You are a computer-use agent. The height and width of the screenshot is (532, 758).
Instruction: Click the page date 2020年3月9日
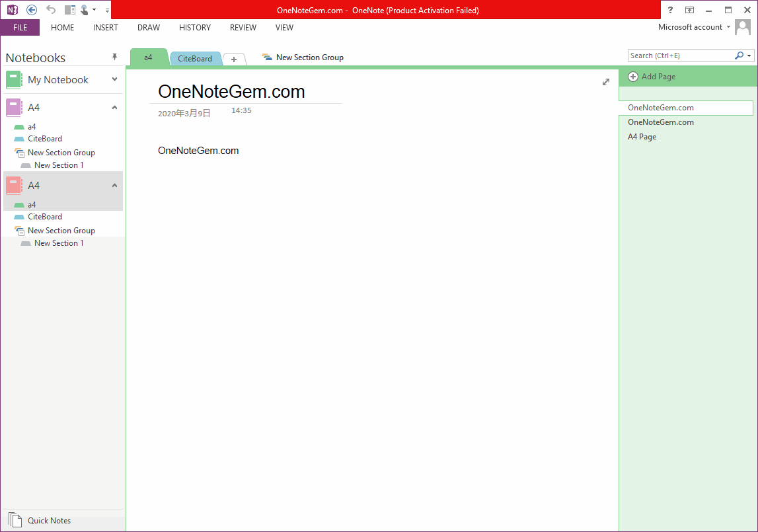(184, 113)
